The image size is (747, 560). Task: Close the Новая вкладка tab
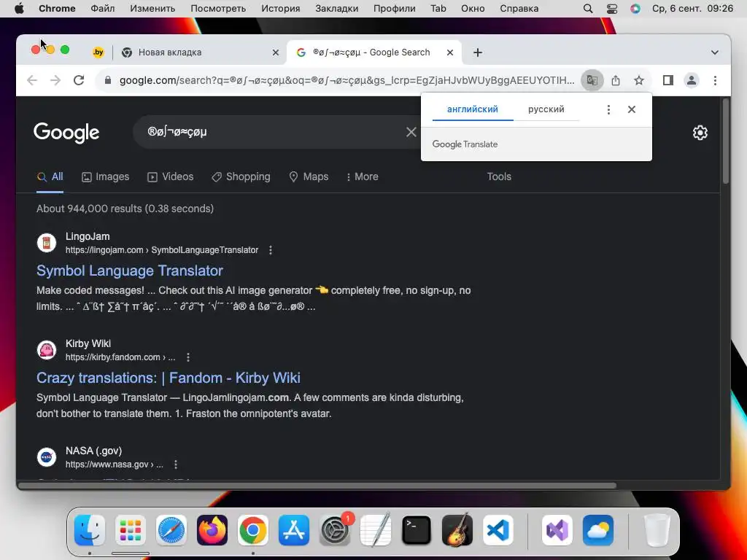coord(275,52)
